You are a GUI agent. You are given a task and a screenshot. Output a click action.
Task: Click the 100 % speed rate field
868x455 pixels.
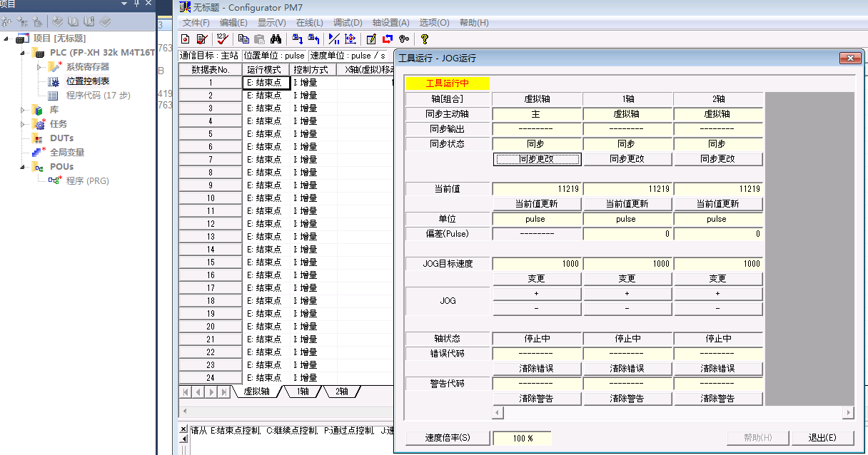[523, 438]
